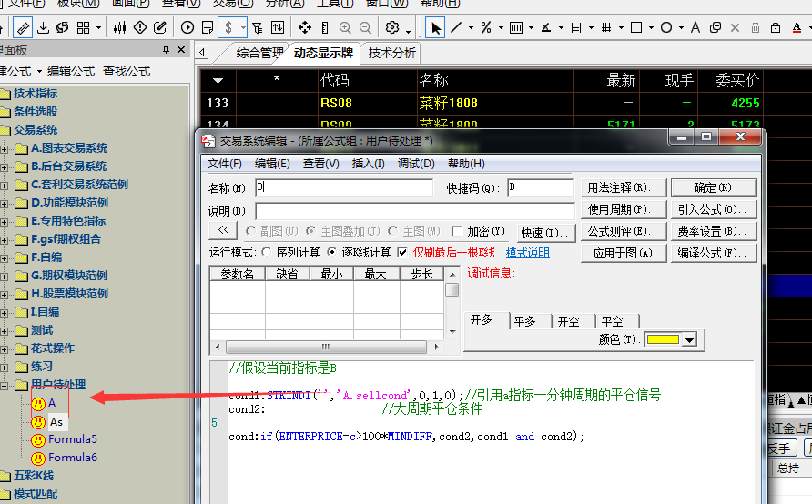Click the grid hash drawing tool icon
The width and height of the screenshot is (812, 504).
point(606,27)
